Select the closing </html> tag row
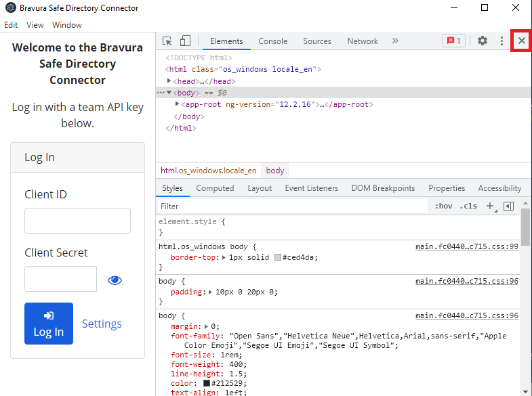The image size is (532, 396). 344,128
